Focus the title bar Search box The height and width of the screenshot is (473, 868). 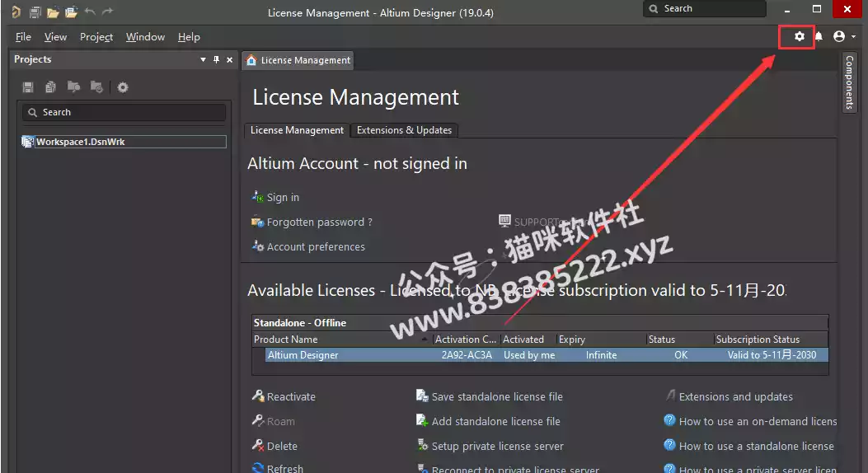pyautogui.click(x=704, y=9)
